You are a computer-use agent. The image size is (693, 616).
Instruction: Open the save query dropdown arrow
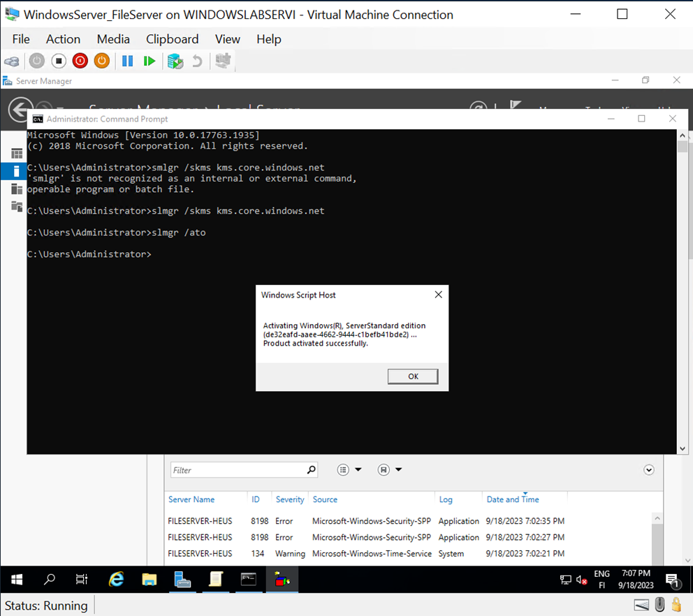coord(399,470)
